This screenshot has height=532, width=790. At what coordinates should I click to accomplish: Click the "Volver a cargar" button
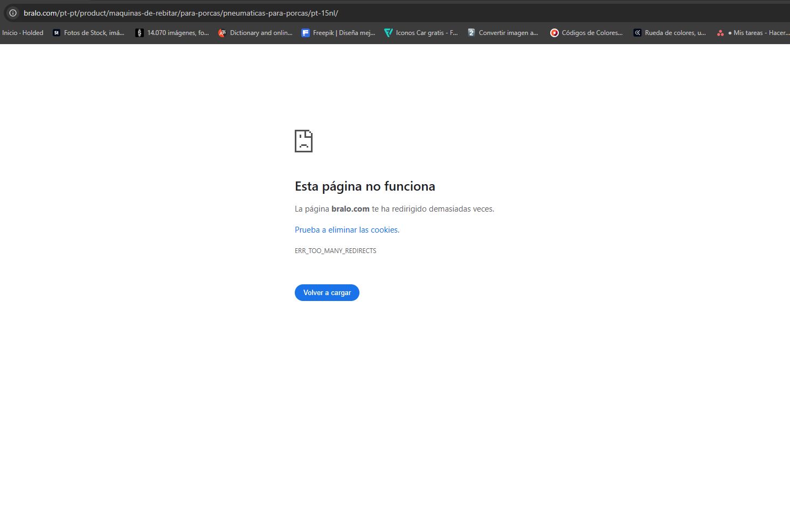327,292
